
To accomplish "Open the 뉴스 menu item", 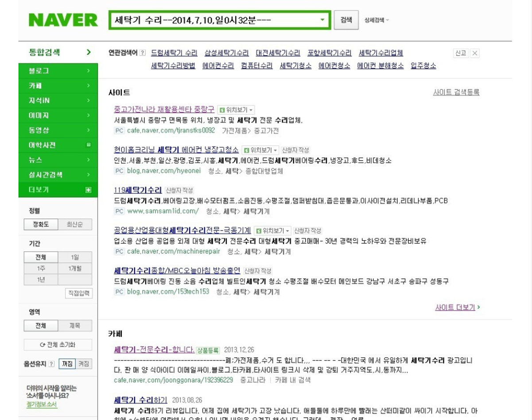I will pyautogui.click(x=58, y=160).
